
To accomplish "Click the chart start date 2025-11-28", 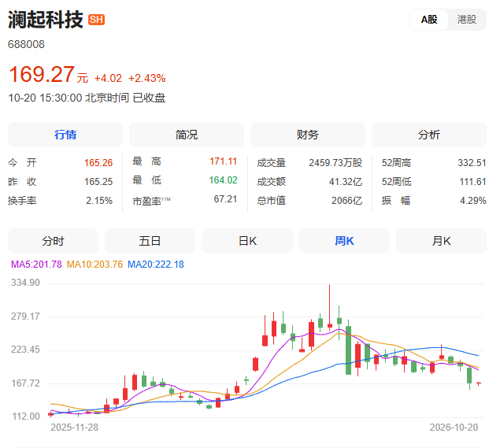I will (75, 427).
